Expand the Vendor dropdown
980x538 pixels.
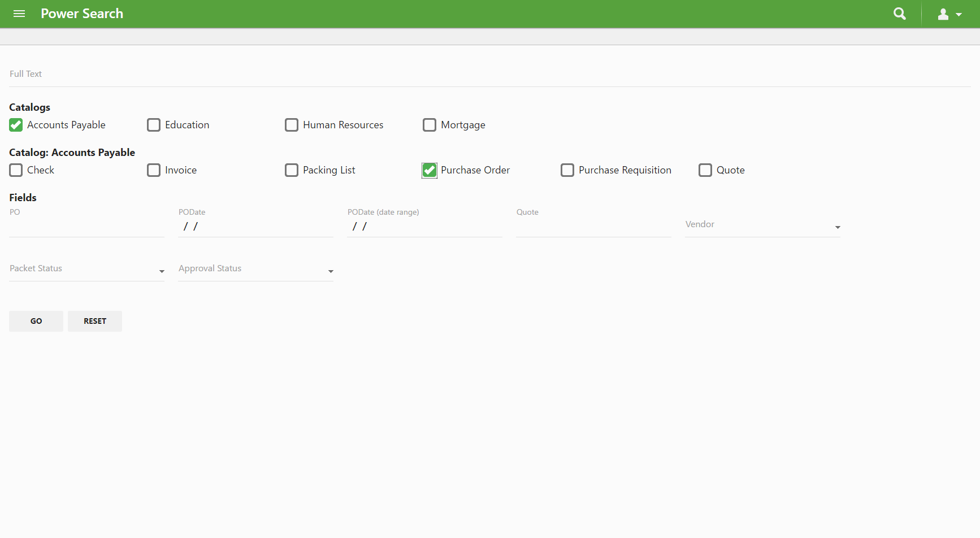click(x=762, y=225)
